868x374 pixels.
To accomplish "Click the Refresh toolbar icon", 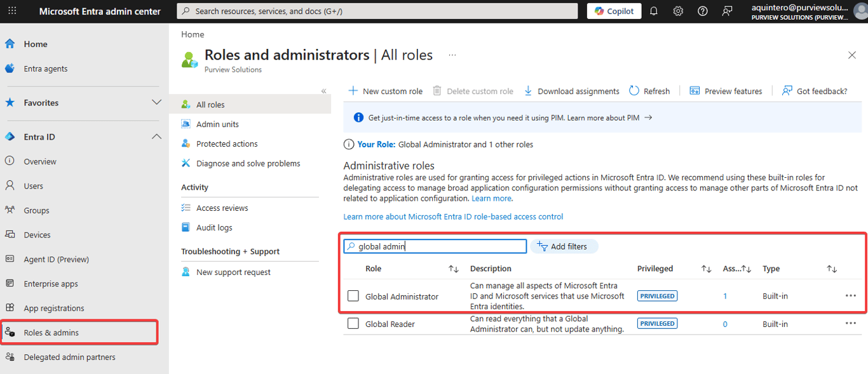I will [x=649, y=91].
